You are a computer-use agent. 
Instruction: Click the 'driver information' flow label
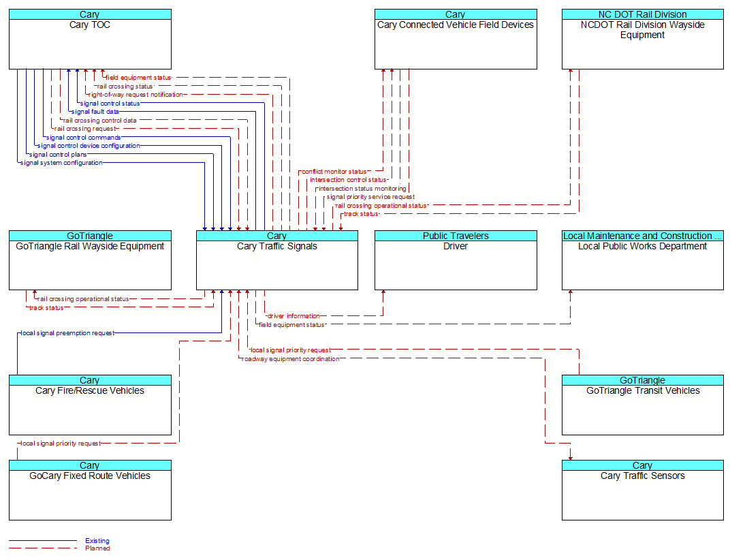(293, 316)
